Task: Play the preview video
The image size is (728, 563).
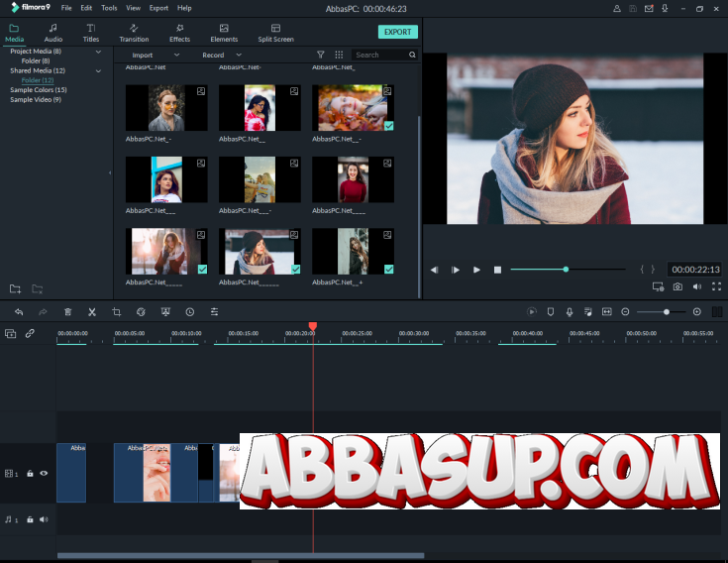Action: click(476, 270)
